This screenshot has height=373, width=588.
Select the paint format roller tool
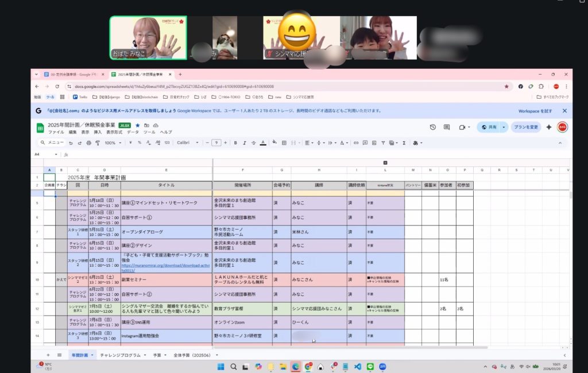click(97, 143)
